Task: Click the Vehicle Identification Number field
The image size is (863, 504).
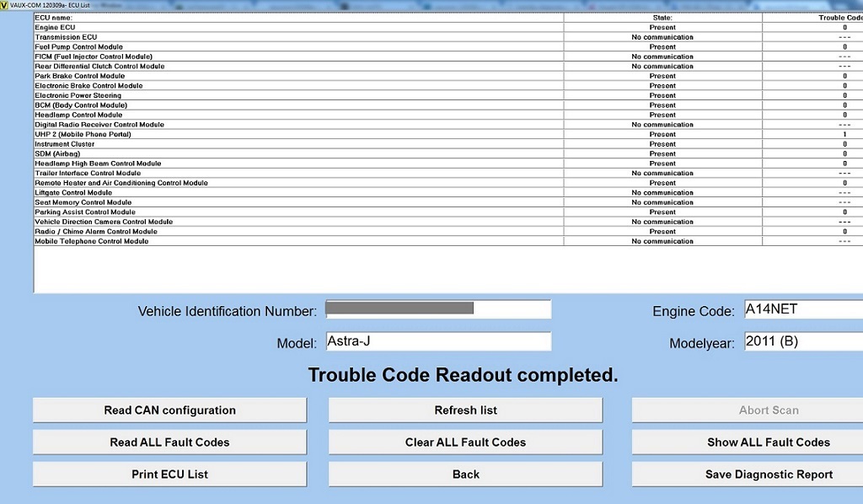Action: (437, 309)
